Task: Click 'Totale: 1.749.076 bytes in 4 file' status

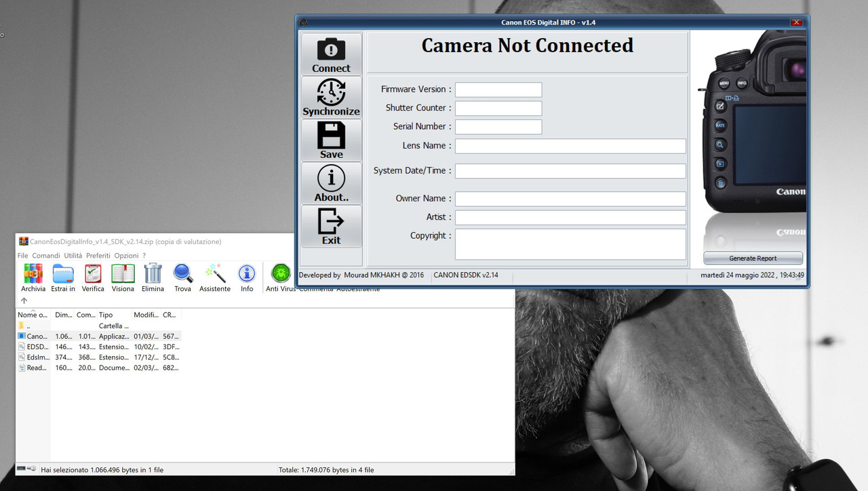Action: [x=326, y=470]
